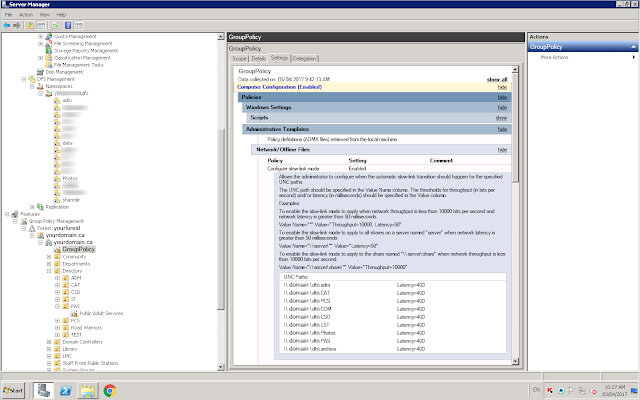Viewport: 640px width, 400px height.
Task: Click the Classification Management node icon
Action: pos(49,58)
